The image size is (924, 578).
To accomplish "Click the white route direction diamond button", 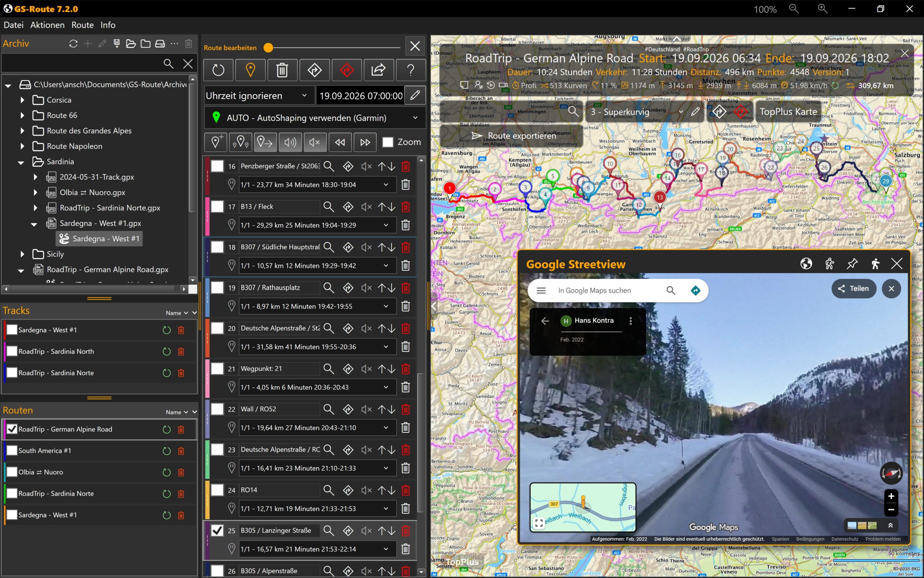I will coord(314,70).
